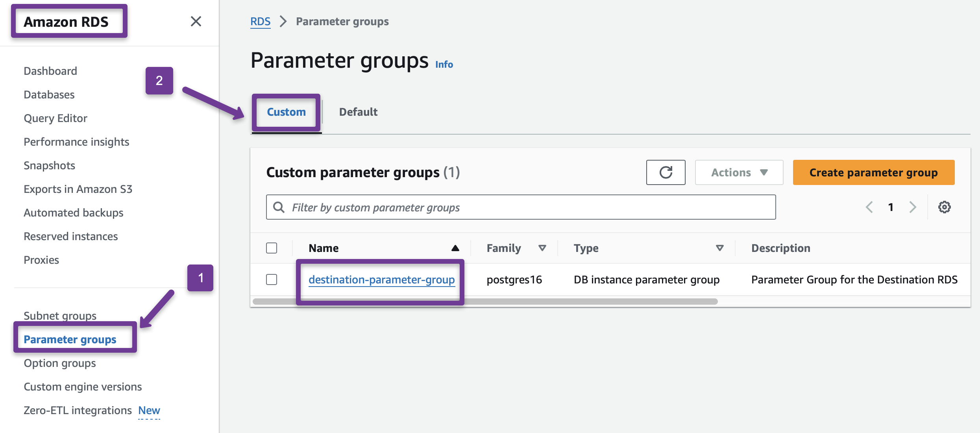
Task: Refresh the custom parameter groups list
Action: tap(665, 172)
